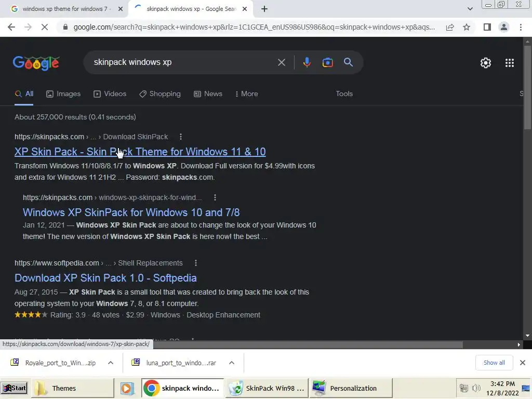The height and width of the screenshot is (399, 532).
Task: Open Google quick settings gear
Action: coord(486,63)
